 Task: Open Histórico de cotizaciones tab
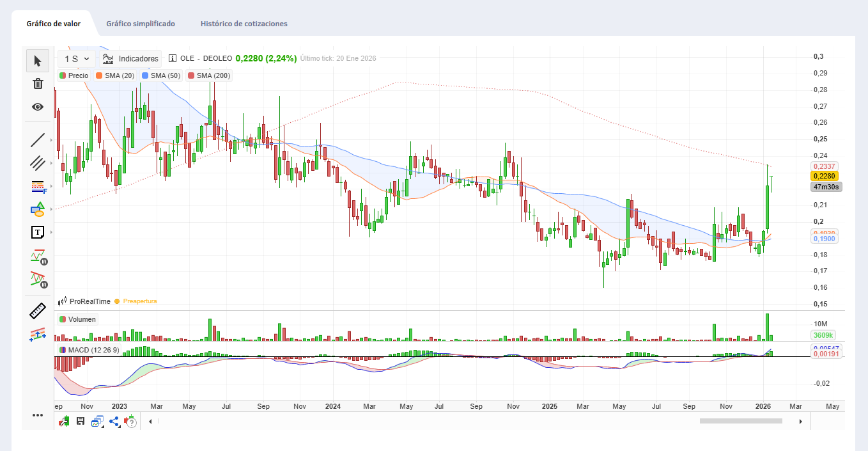pos(244,24)
